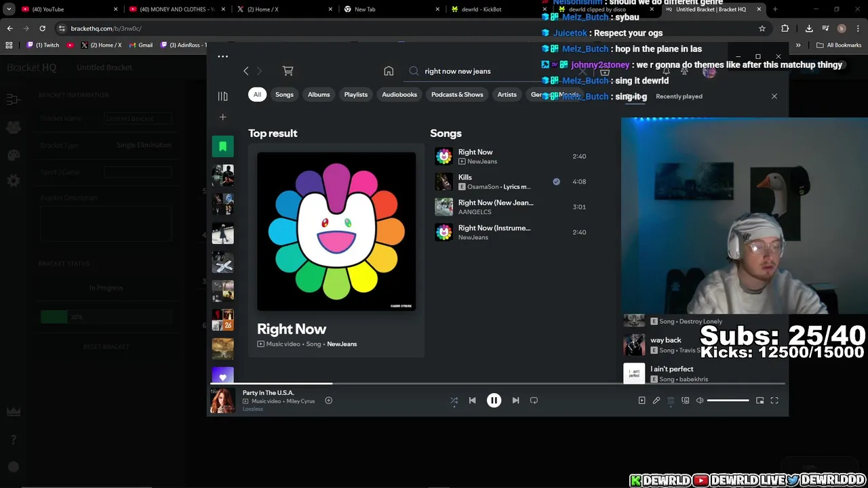Collapse Your Library sidebar icon
868x488 pixels.
coord(222,96)
